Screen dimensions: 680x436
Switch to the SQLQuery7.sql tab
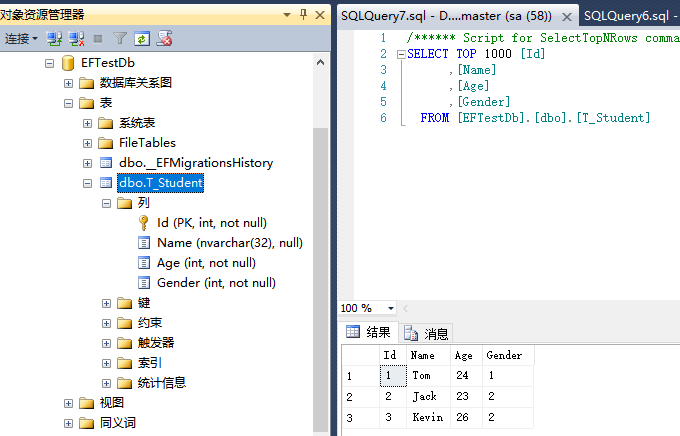[446, 16]
